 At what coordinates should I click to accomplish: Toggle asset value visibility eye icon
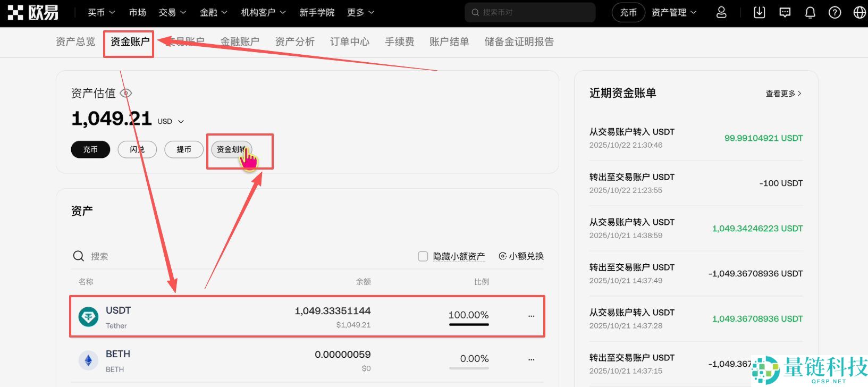pyautogui.click(x=126, y=93)
